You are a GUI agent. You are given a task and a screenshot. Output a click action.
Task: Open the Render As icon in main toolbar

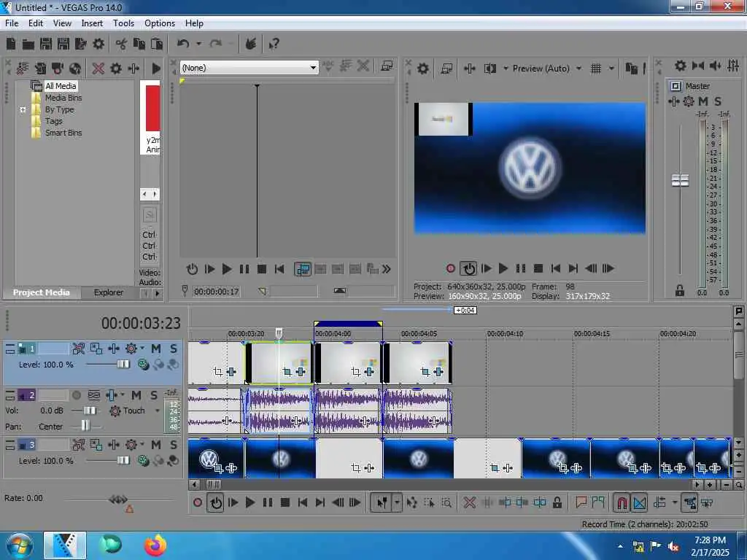(80, 44)
